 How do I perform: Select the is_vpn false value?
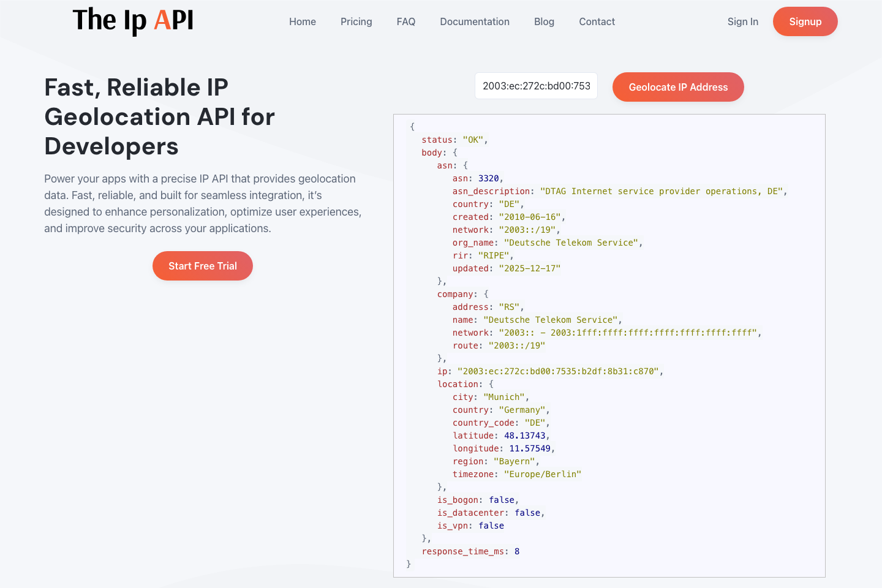coord(491,526)
